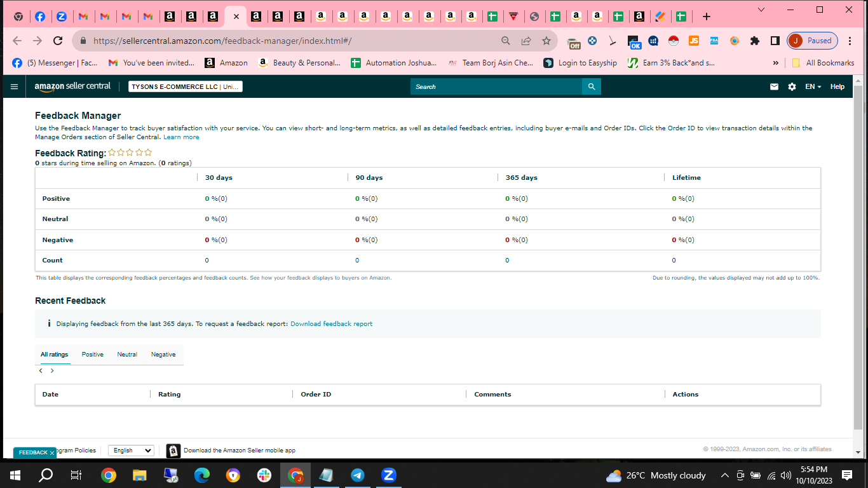Click the Download feedback report link
The image size is (868, 488).
tap(332, 324)
